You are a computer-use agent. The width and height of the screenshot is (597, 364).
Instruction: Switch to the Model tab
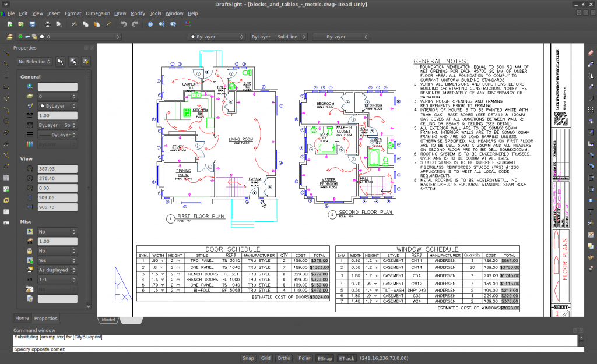click(x=108, y=320)
